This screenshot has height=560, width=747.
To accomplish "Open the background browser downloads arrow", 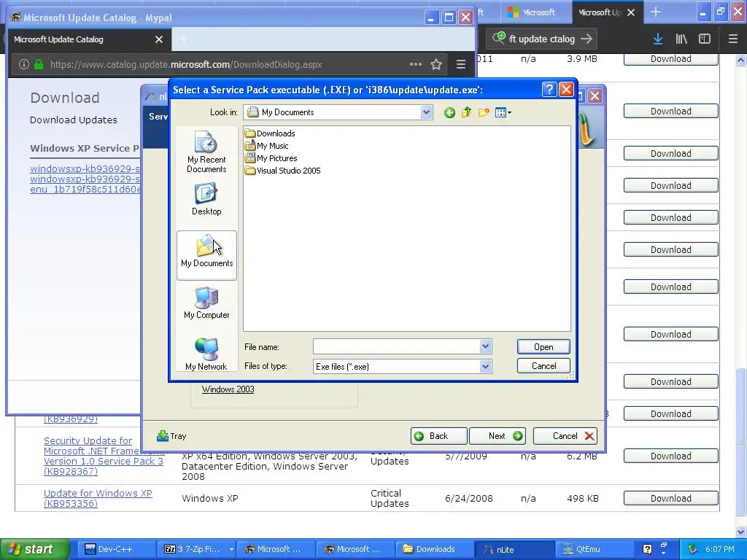I will click(657, 39).
